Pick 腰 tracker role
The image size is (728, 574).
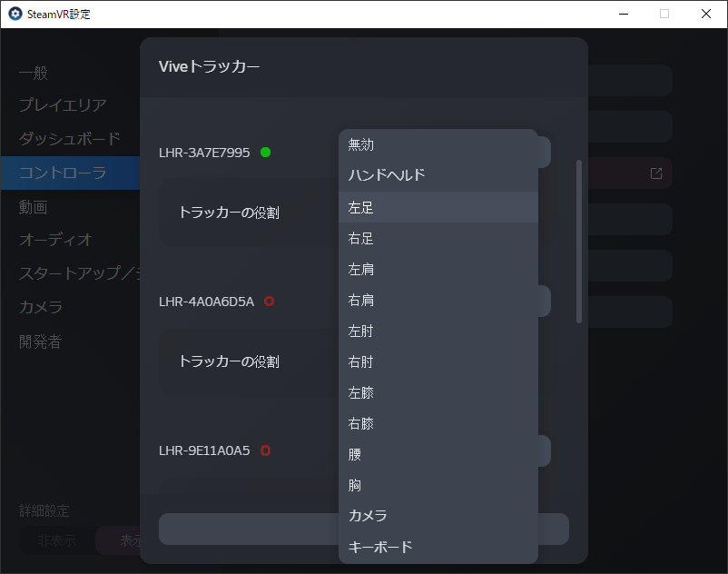438,454
